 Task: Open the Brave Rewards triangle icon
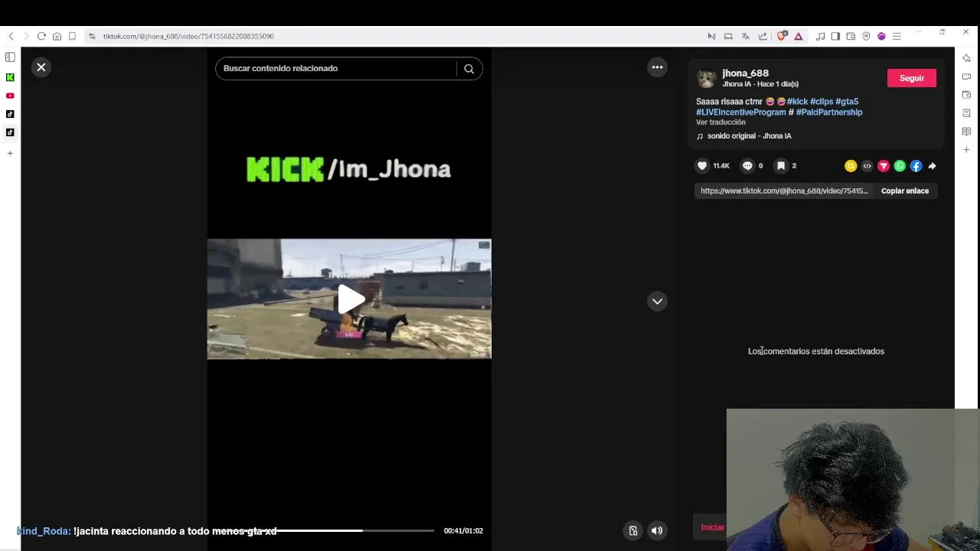pyautogui.click(x=798, y=36)
